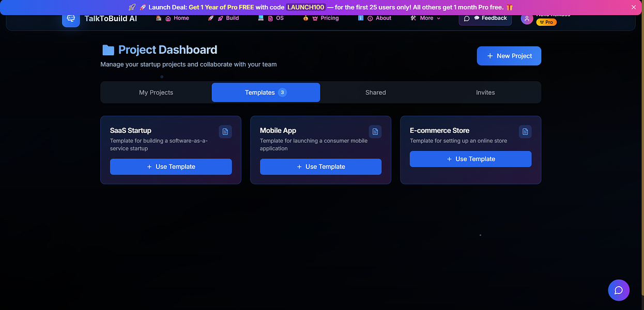The image size is (644, 310).
Task: Click the Feedback button
Action: (x=485, y=18)
